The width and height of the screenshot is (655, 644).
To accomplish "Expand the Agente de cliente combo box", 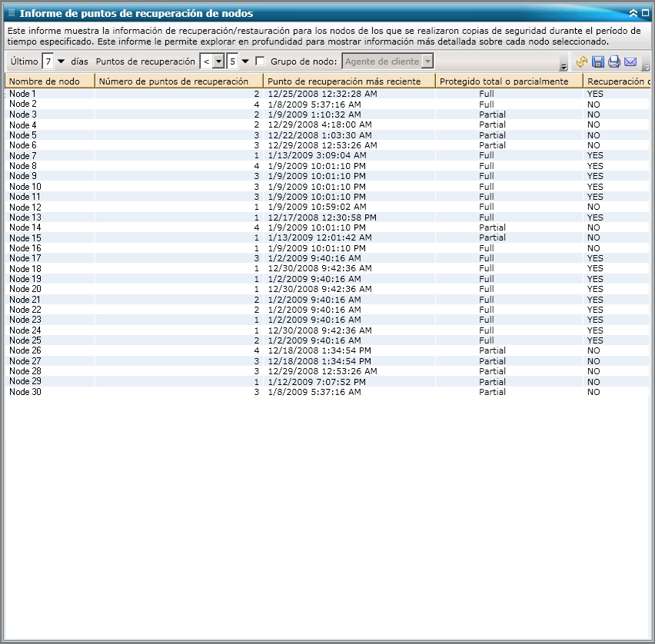I will (427, 61).
